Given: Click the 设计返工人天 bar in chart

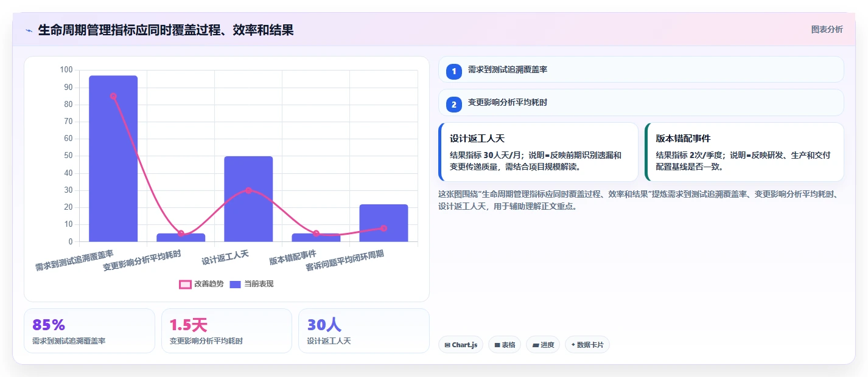Looking at the screenshot, I should [248, 199].
